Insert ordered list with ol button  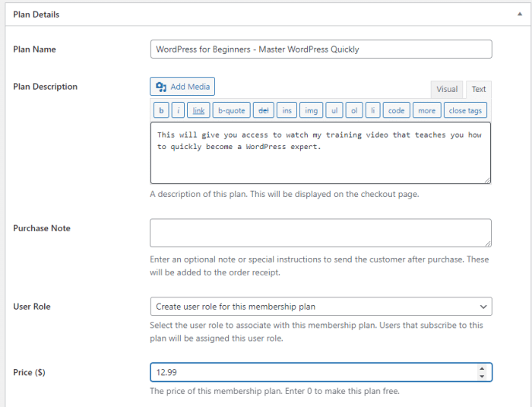(354, 110)
